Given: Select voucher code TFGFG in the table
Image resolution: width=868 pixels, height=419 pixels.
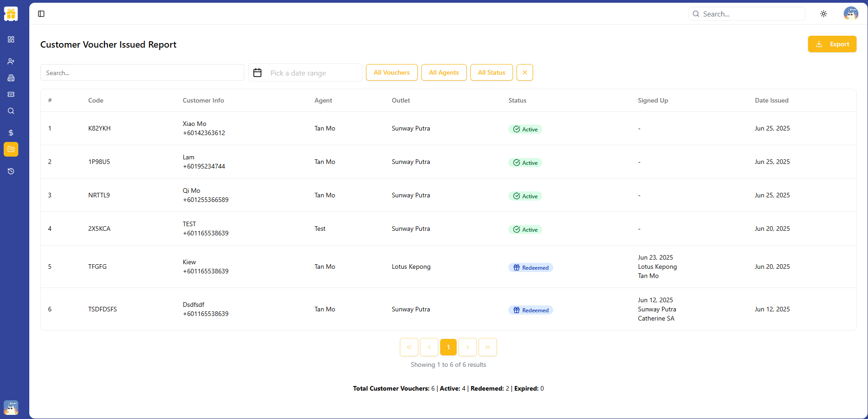Looking at the screenshot, I should click(97, 267).
